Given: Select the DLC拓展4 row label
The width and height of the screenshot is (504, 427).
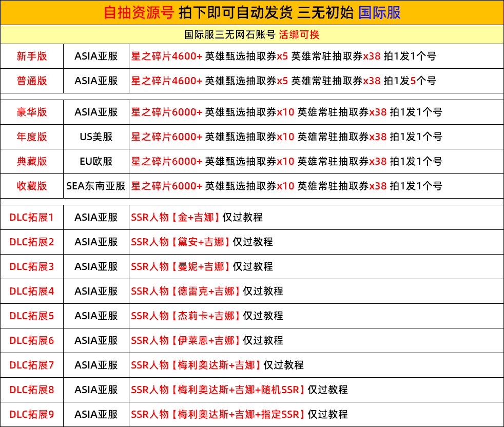Looking at the screenshot, I should click(x=32, y=291).
